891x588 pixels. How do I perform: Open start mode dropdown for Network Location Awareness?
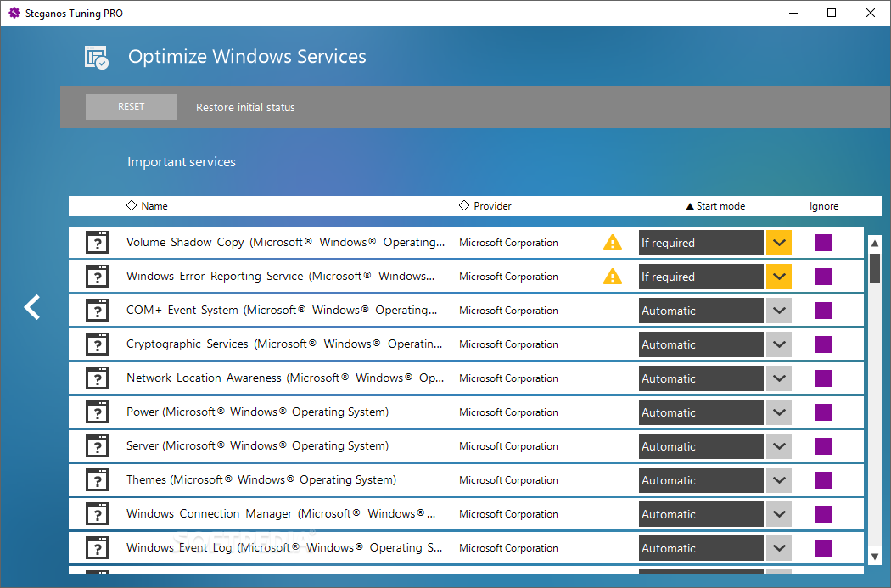point(779,378)
